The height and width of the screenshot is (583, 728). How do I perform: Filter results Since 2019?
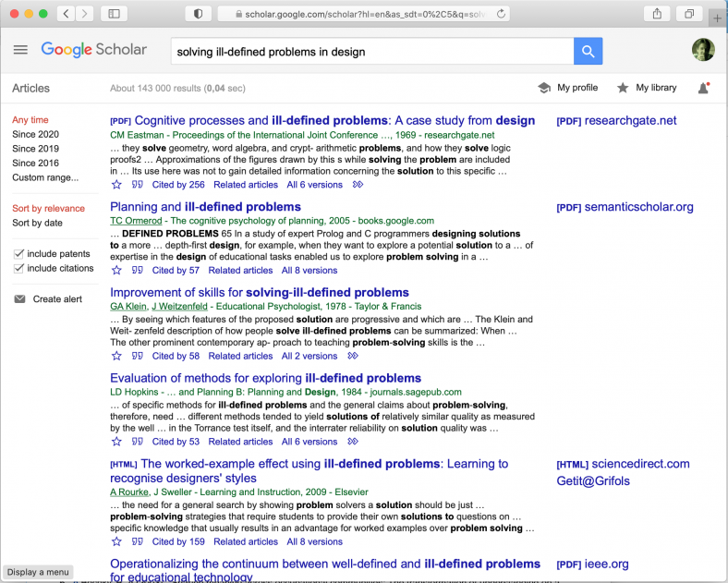click(35, 149)
